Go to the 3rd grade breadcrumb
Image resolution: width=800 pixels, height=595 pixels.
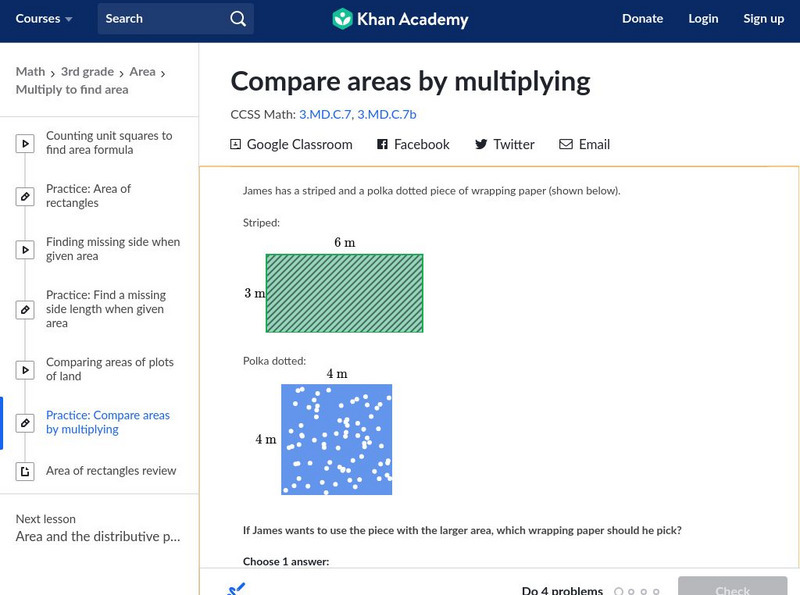click(87, 72)
